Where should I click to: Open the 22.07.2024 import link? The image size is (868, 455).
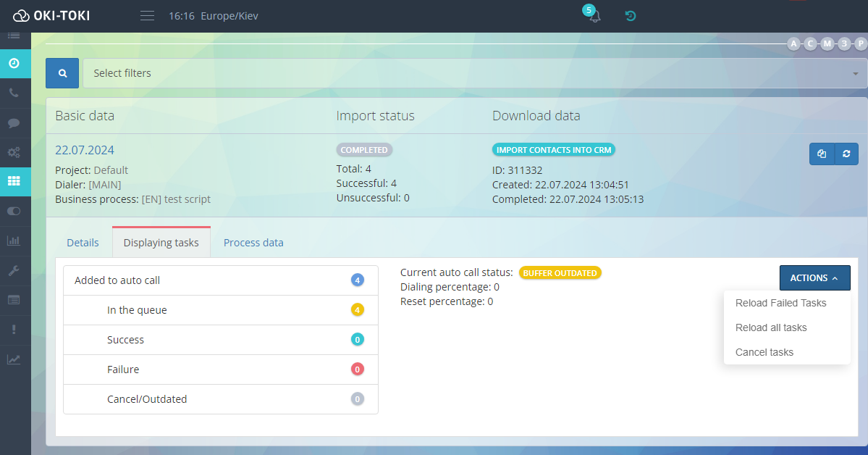click(x=85, y=150)
